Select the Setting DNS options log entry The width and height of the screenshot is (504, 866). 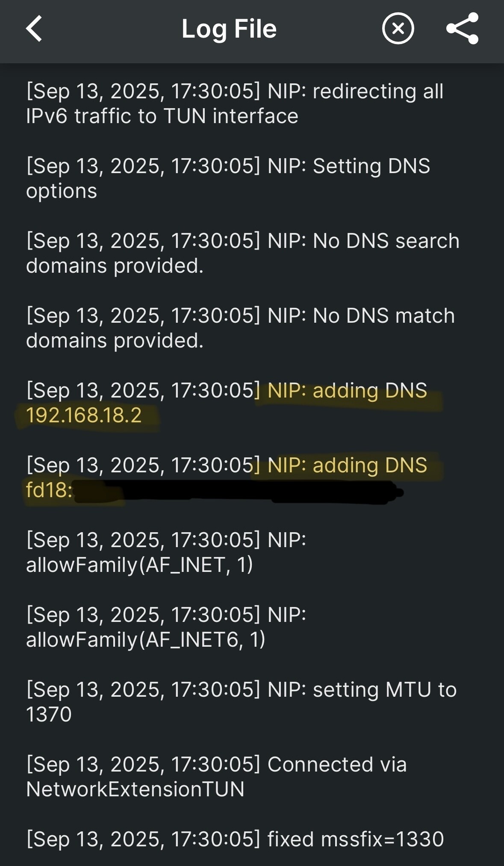coord(228,178)
